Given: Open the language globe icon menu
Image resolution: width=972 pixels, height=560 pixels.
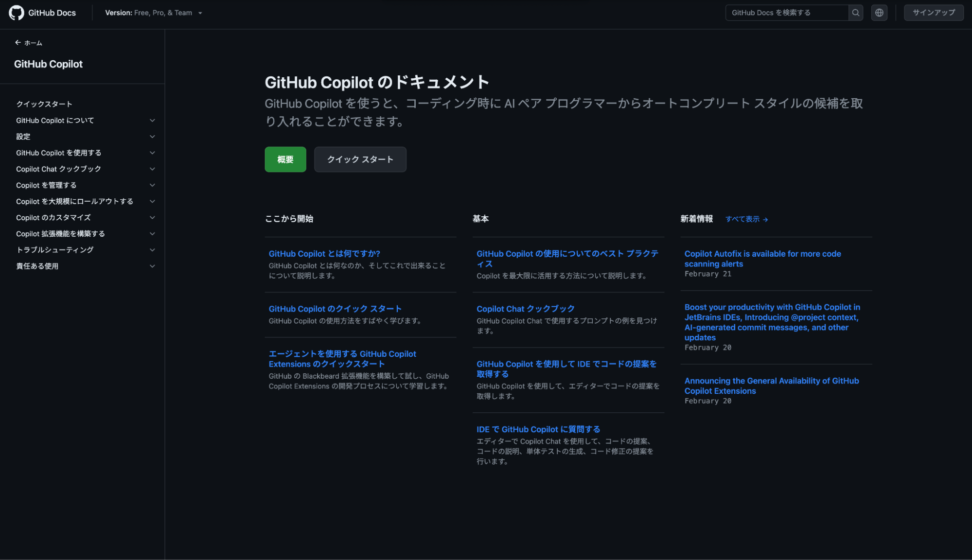Looking at the screenshot, I should click(x=879, y=13).
